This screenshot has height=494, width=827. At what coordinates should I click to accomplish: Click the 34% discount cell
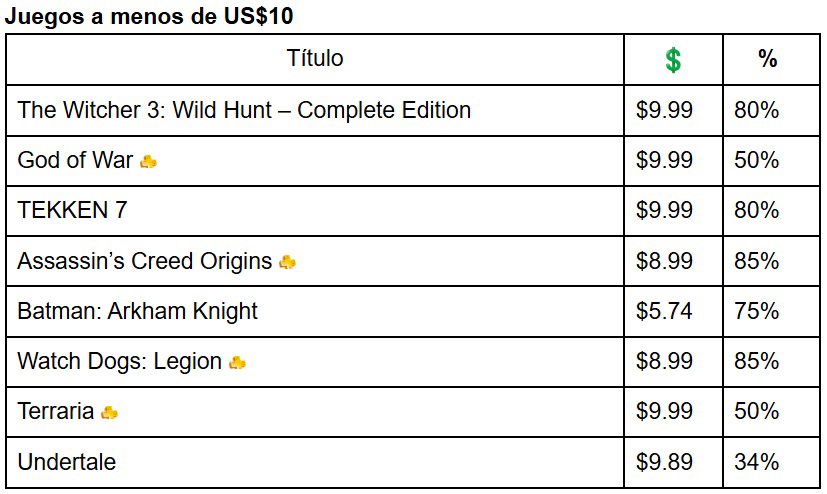tap(771, 462)
